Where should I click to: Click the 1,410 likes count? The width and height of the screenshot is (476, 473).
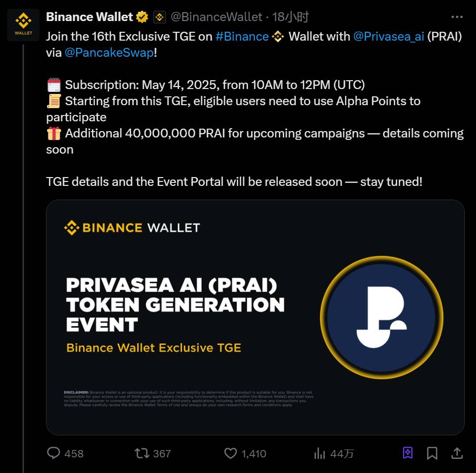click(x=254, y=453)
